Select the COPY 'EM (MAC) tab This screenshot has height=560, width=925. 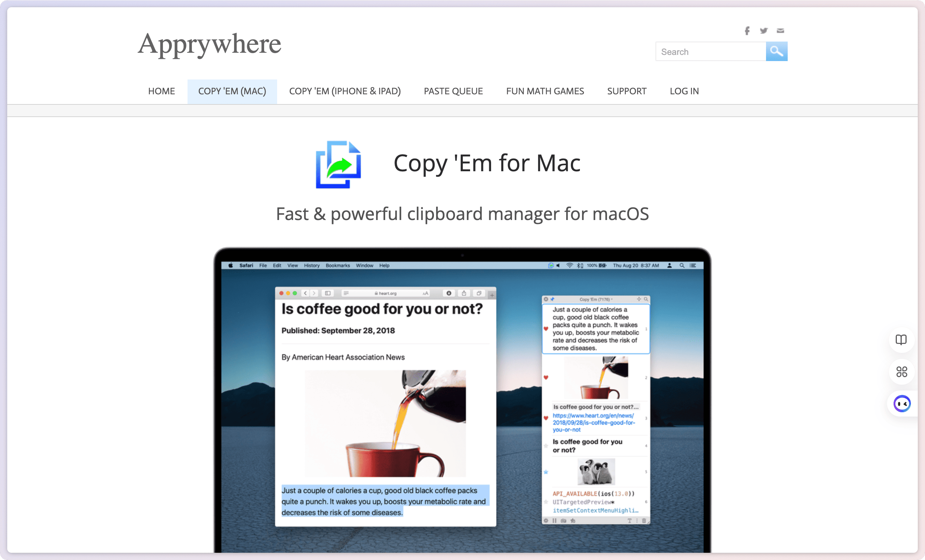[x=232, y=90]
